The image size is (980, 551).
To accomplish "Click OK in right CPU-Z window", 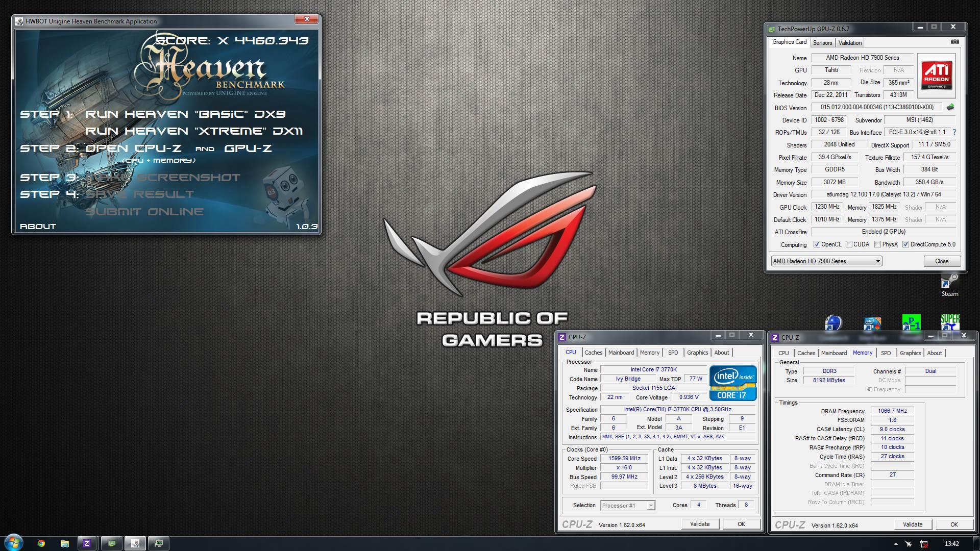I will point(954,524).
